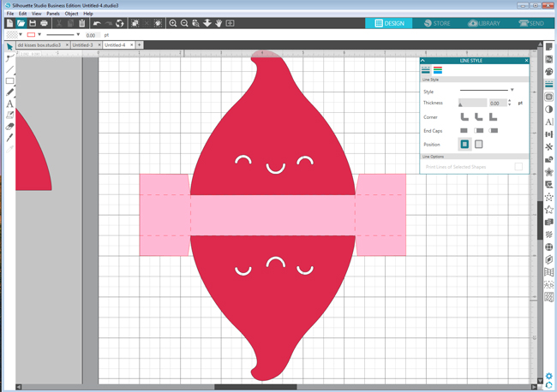This screenshot has height=392, width=557.
Task: Expand the line color dropdown arrow
Action: (40, 35)
